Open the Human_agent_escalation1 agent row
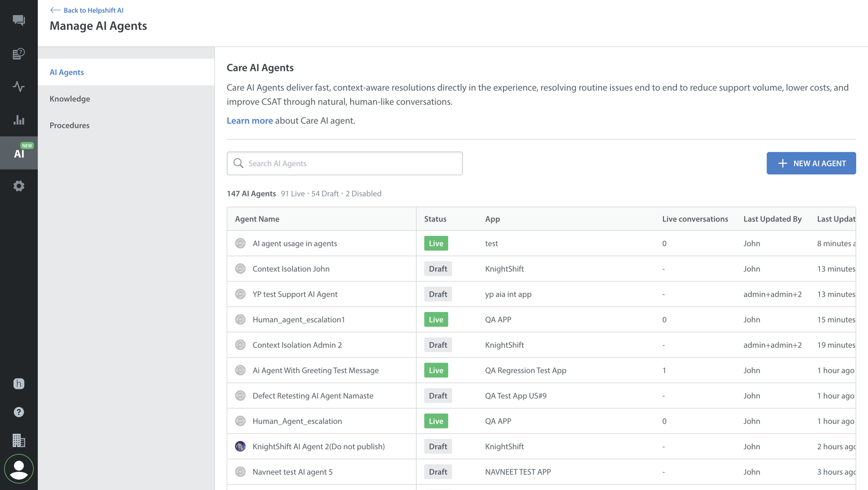Image resolution: width=868 pixels, height=490 pixels. point(298,320)
